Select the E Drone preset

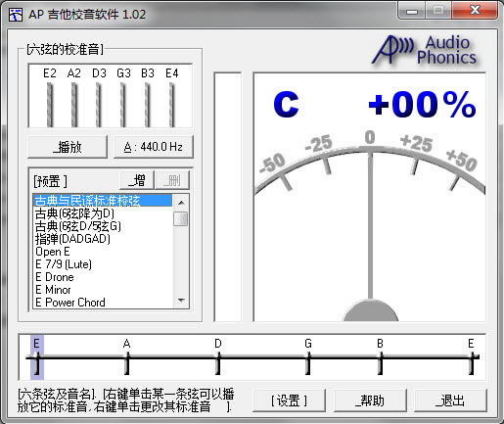tap(103, 277)
